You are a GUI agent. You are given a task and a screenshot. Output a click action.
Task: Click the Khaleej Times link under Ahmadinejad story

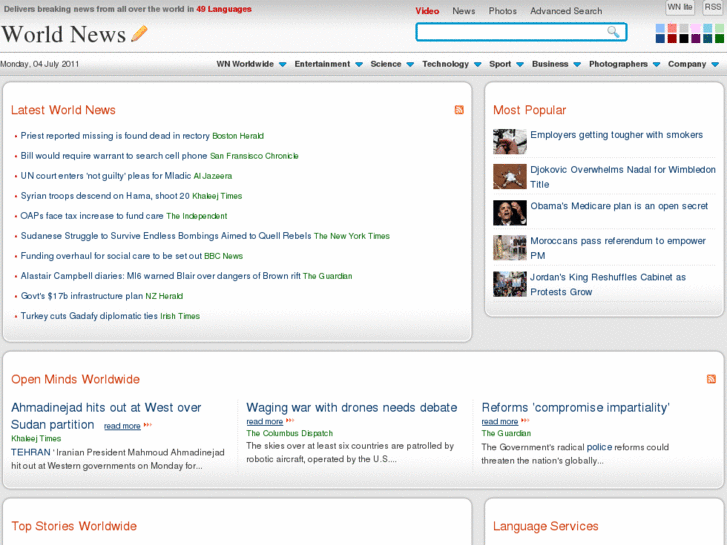36,438
